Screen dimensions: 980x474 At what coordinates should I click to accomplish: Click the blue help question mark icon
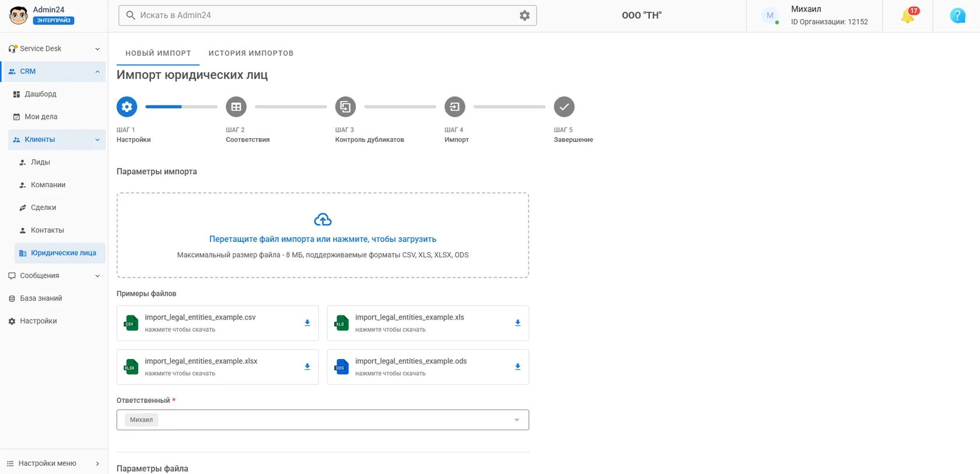(x=957, y=16)
